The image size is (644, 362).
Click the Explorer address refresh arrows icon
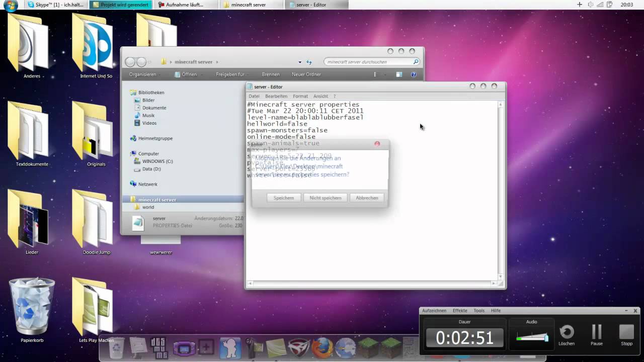(x=309, y=62)
